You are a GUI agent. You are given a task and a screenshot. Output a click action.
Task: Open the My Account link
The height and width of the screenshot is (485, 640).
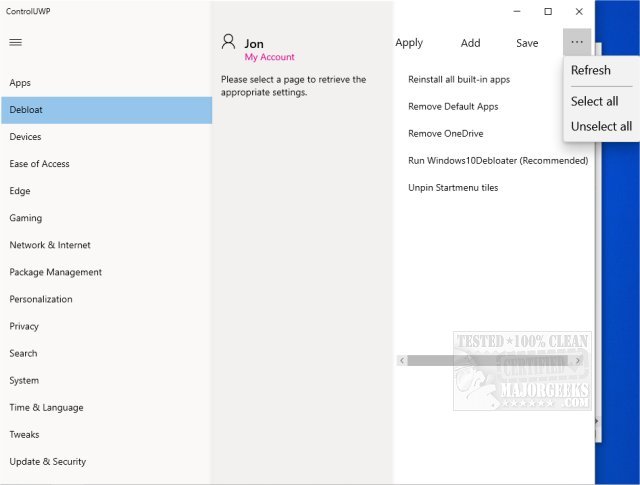pos(270,58)
